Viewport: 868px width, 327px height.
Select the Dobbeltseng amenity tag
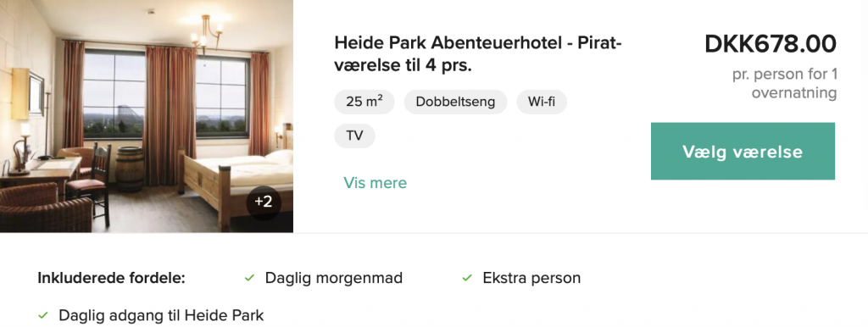coord(455,102)
